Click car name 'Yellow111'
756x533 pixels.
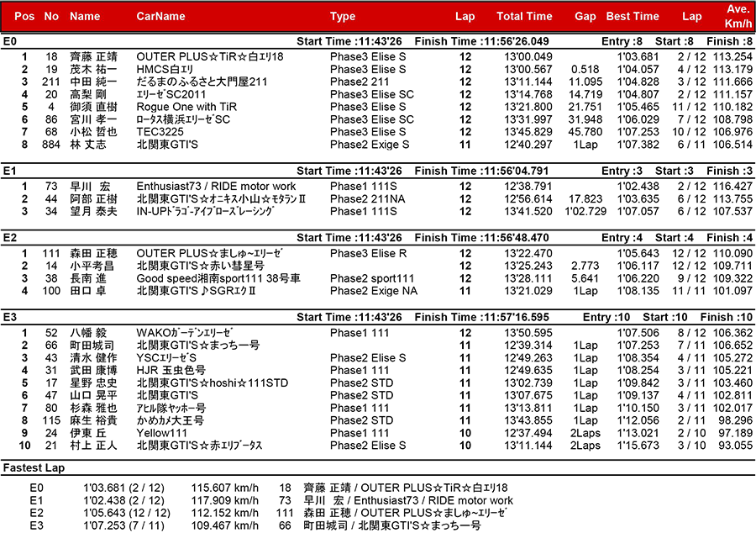click(x=161, y=434)
